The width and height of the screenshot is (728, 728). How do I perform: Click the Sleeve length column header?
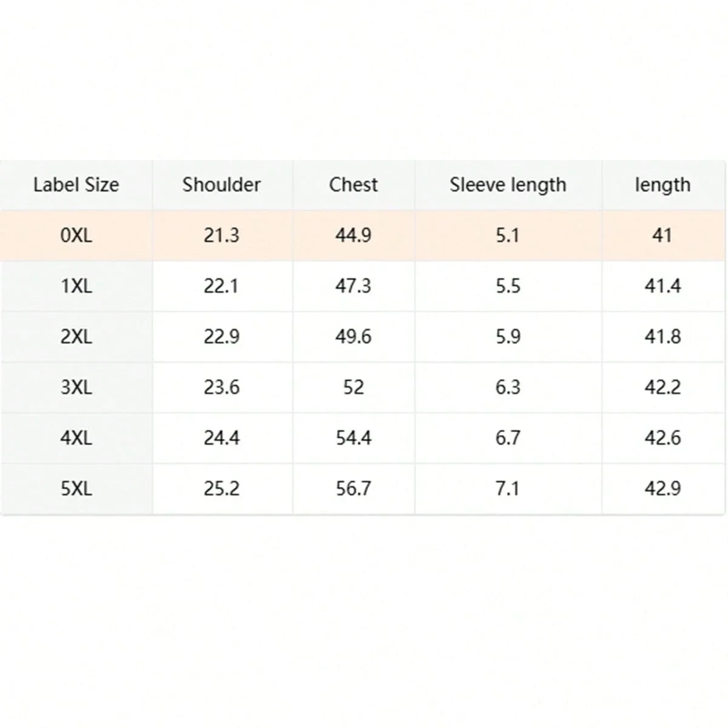(x=508, y=184)
